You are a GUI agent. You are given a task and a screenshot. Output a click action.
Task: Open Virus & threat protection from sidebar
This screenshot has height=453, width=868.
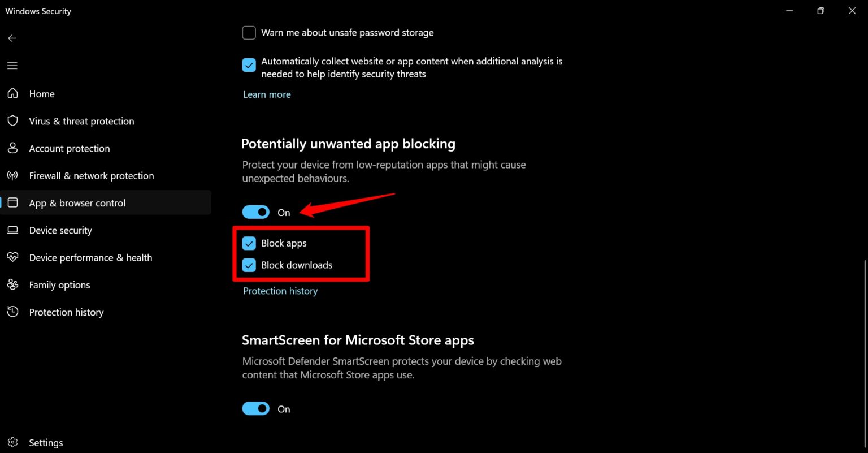(x=81, y=121)
